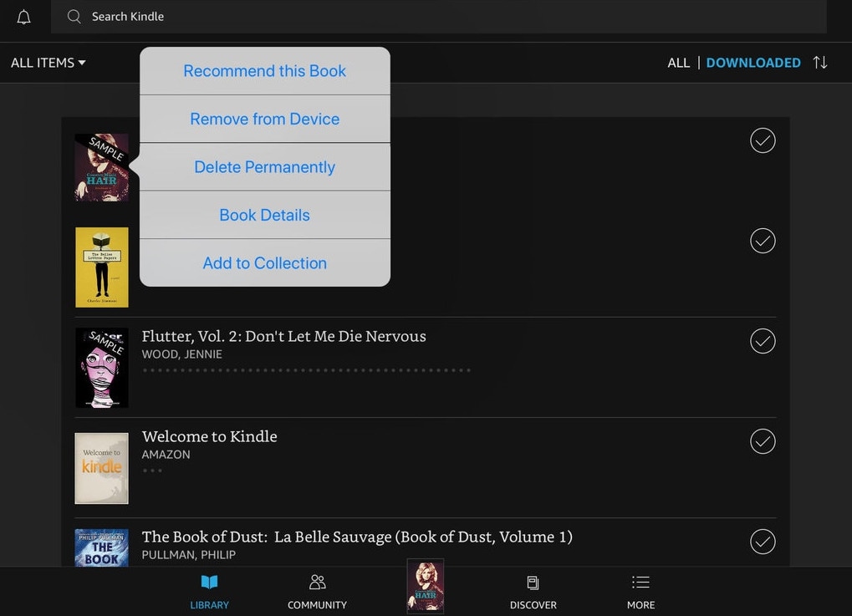Tap the Welcome to Kindle cover
The image size is (852, 616).
pos(102,468)
